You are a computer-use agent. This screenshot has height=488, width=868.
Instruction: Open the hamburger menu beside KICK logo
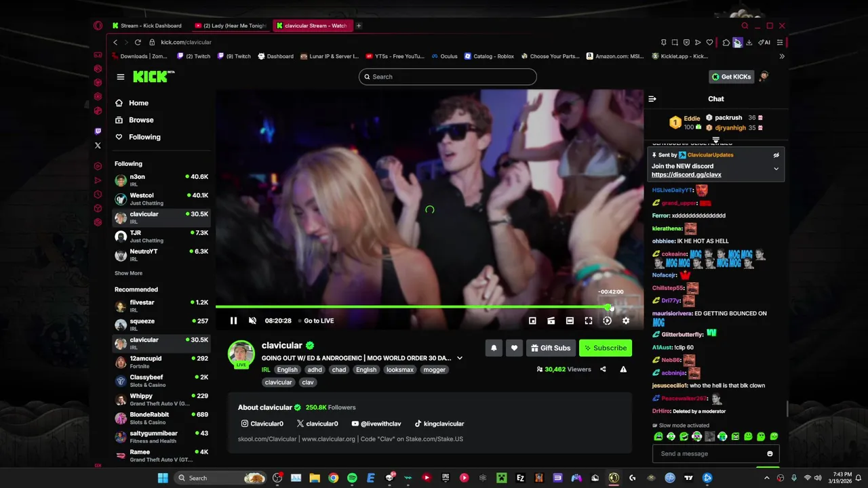121,77
